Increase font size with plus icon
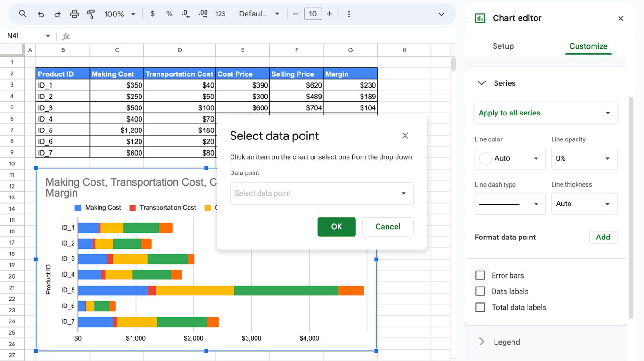Image resolution: width=644 pixels, height=361 pixels. coord(330,14)
